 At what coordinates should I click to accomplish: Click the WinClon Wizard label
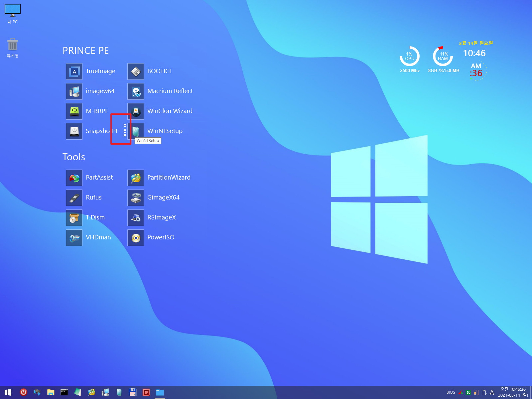170,111
